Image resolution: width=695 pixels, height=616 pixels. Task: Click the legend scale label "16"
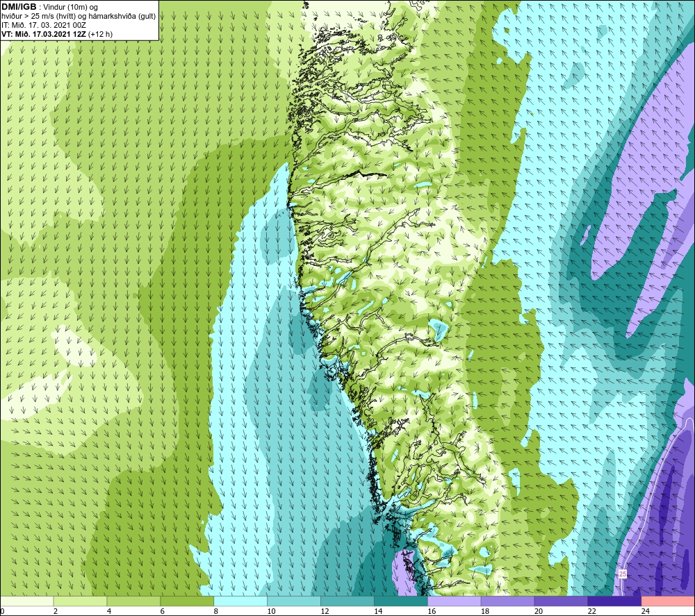[x=432, y=611]
